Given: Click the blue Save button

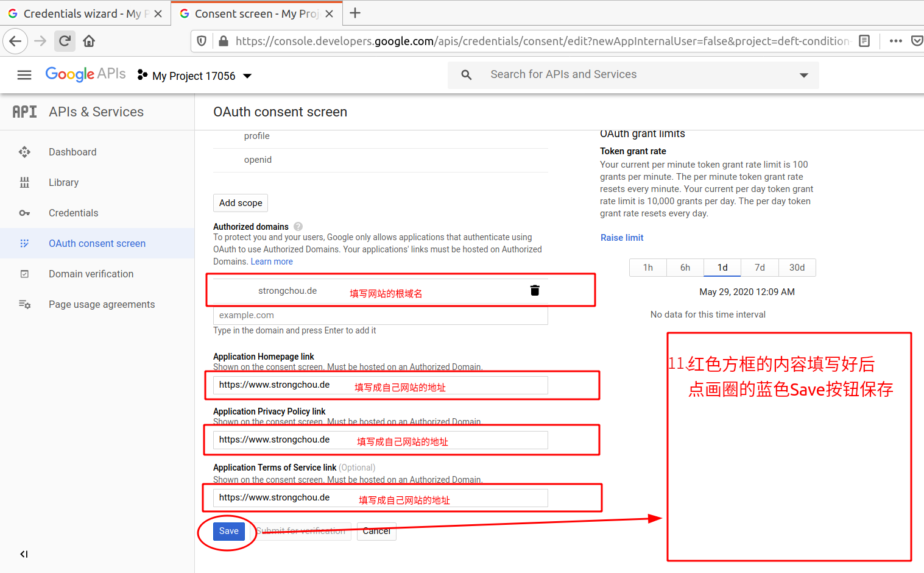Looking at the screenshot, I should [229, 531].
